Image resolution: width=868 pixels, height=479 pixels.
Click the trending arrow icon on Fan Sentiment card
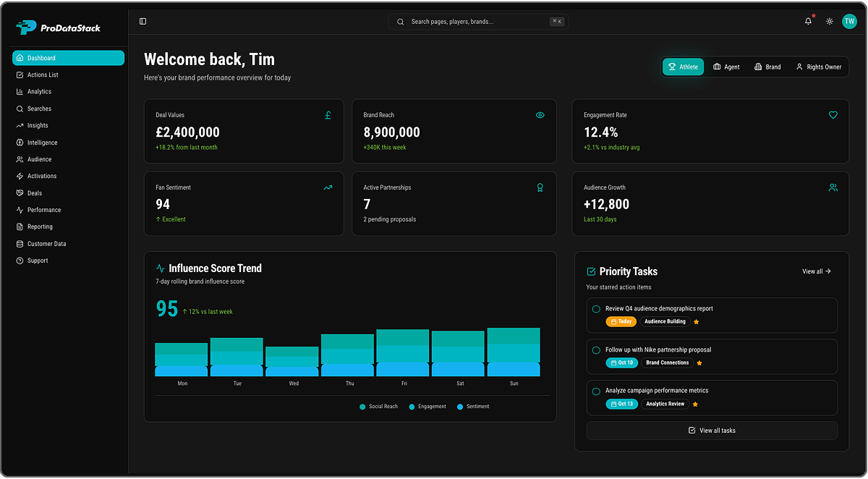pyautogui.click(x=328, y=187)
